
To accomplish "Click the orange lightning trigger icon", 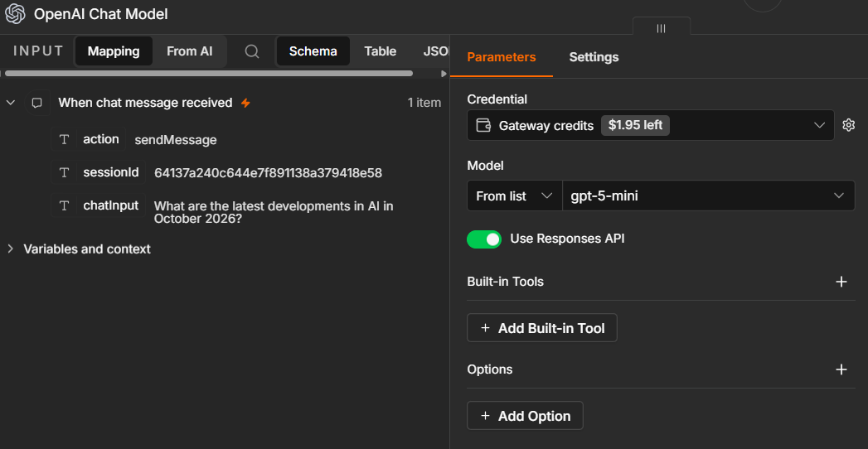I will point(245,103).
